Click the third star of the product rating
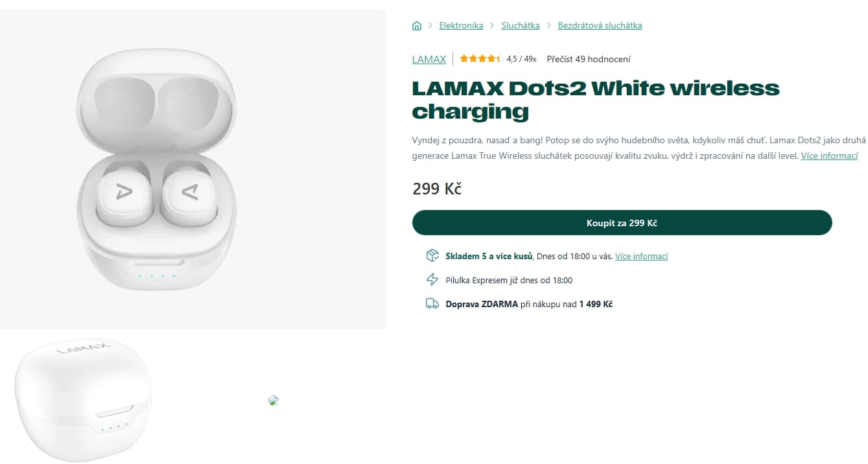Image resolution: width=868 pixels, height=464 pixels. [x=482, y=58]
